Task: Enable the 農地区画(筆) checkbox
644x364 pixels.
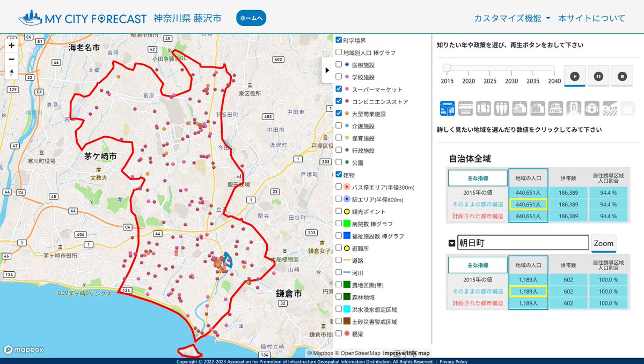Action: tap(339, 285)
